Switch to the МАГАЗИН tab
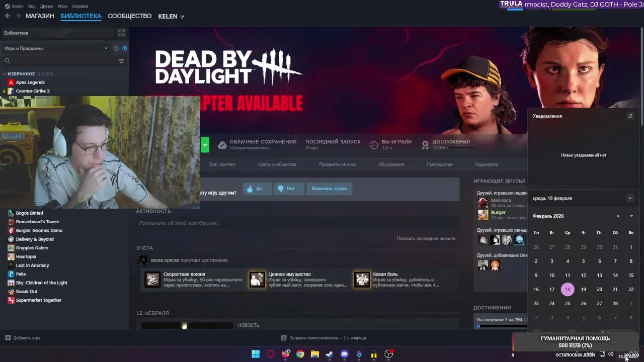Screen dimensions: 644x362 click(40, 16)
